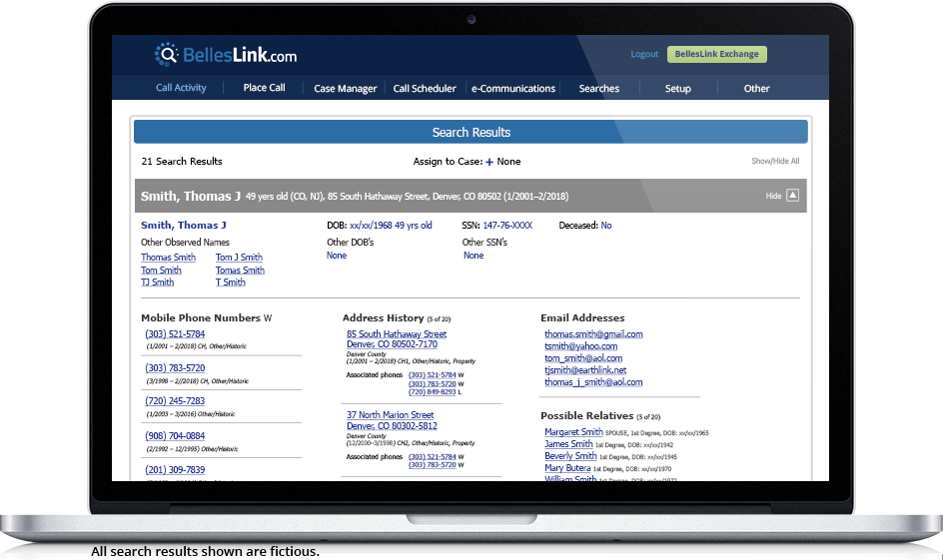Click the 21 Search Results count text
The height and width of the screenshot is (560, 943).
tap(182, 162)
